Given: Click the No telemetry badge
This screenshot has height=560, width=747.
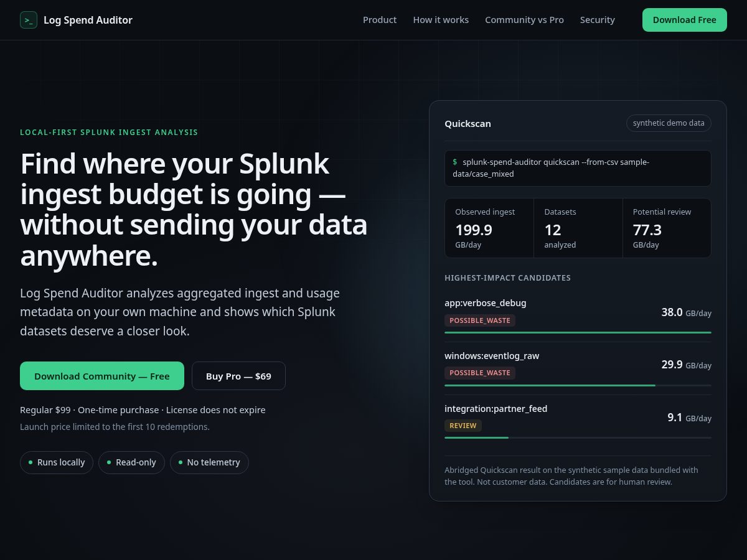Looking at the screenshot, I should tap(209, 462).
